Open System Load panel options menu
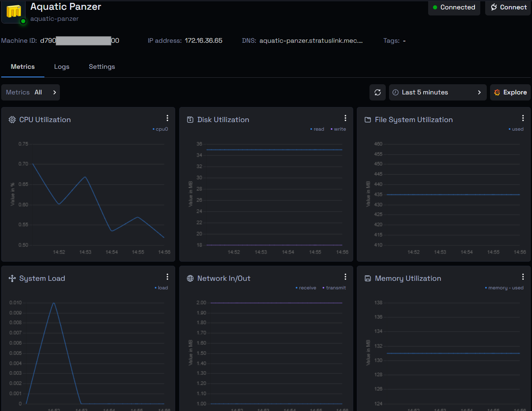The height and width of the screenshot is (411, 532). point(167,277)
